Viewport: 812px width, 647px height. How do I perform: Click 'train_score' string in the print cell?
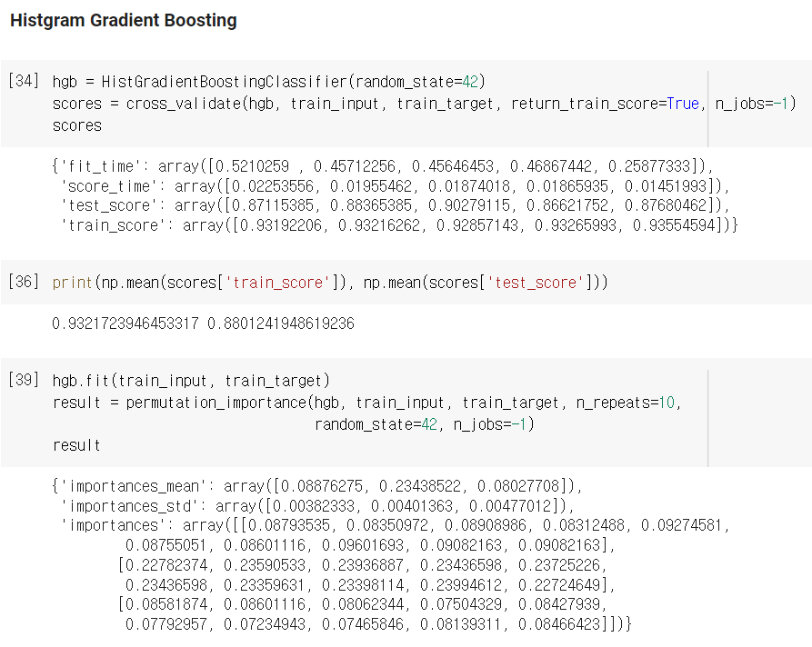coord(277,283)
